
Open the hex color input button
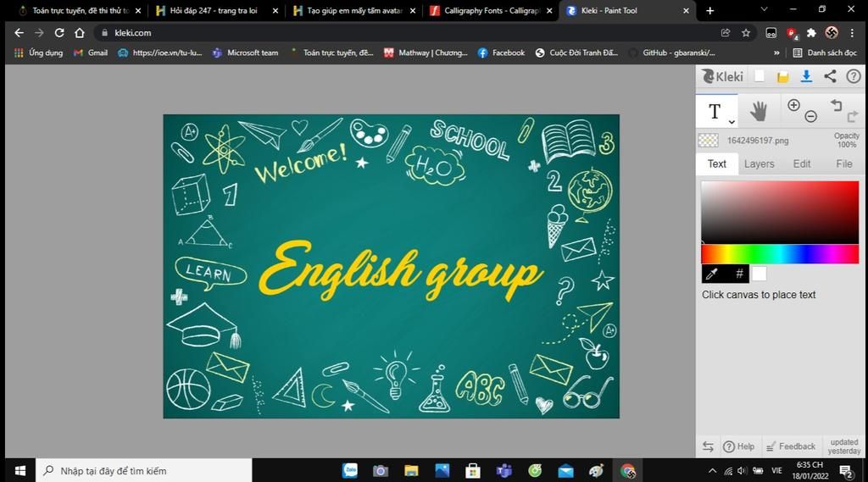click(x=738, y=274)
